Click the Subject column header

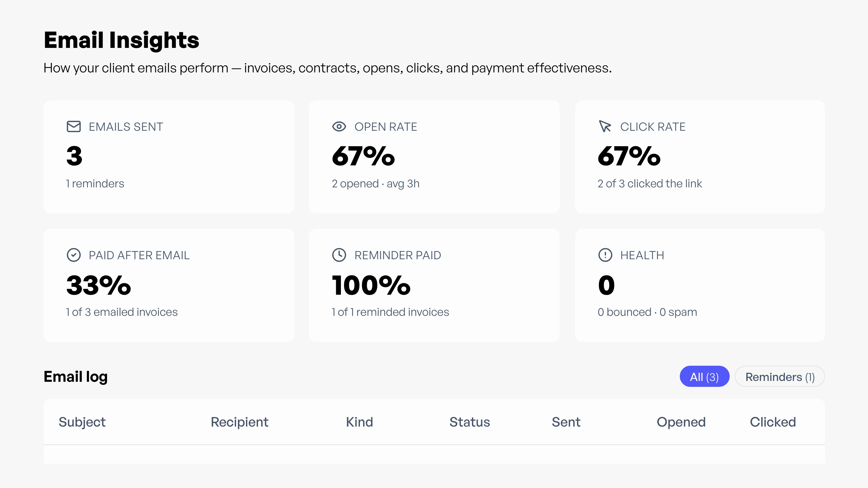pos(82,422)
